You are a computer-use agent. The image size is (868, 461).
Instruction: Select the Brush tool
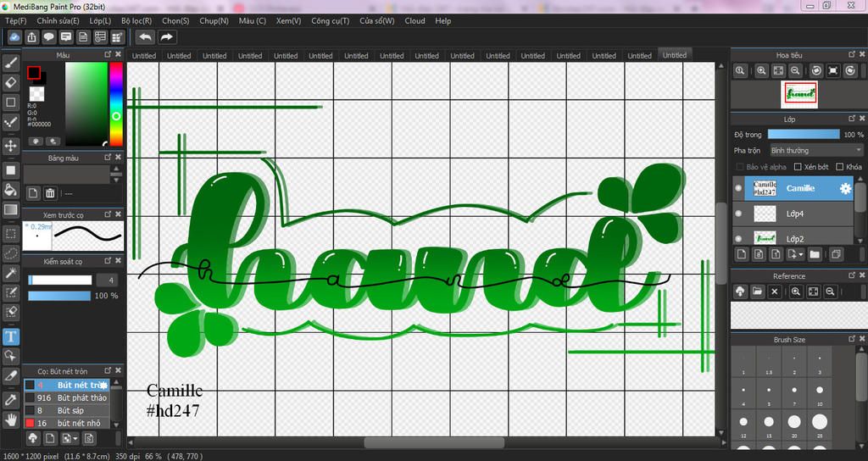click(x=10, y=63)
